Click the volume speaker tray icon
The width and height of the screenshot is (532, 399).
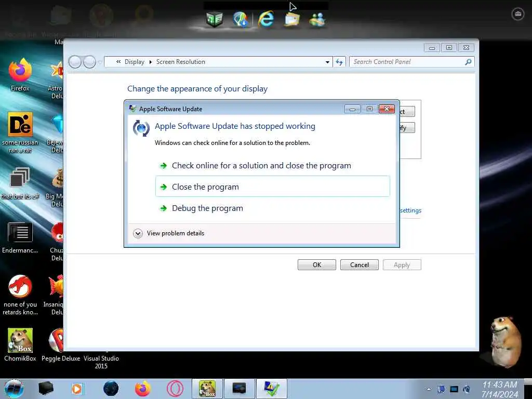(467, 389)
